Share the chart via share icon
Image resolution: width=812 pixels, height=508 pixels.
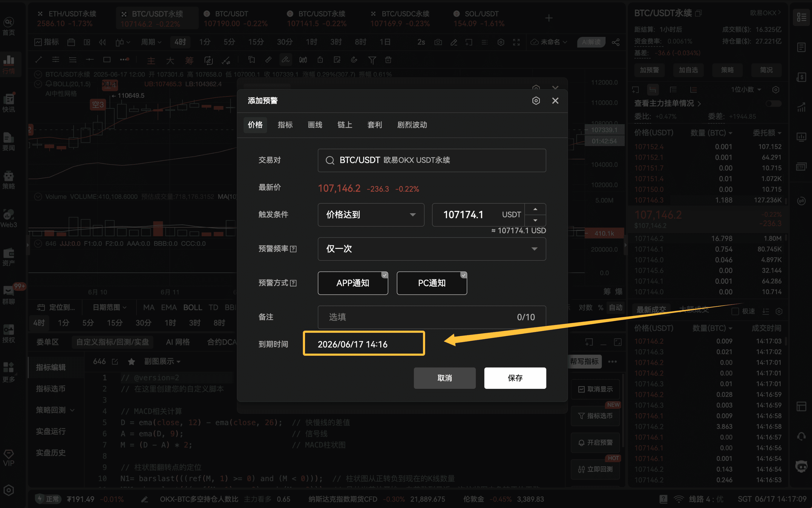click(616, 42)
